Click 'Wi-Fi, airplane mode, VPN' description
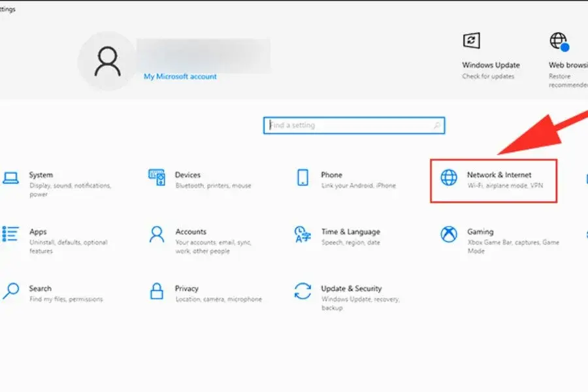Viewport: 588px width, 392px height. tap(505, 186)
